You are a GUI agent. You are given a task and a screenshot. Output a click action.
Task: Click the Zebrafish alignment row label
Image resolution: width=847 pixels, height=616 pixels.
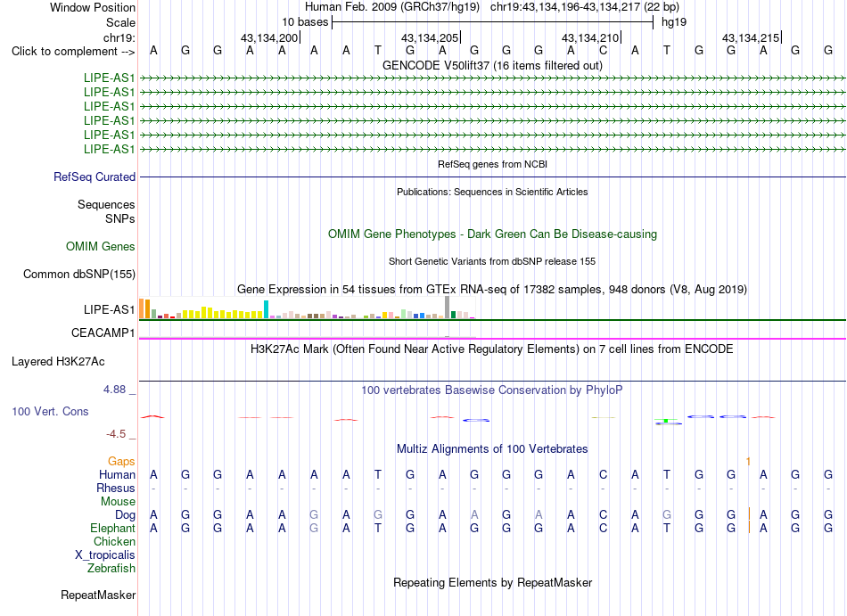click(111, 569)
